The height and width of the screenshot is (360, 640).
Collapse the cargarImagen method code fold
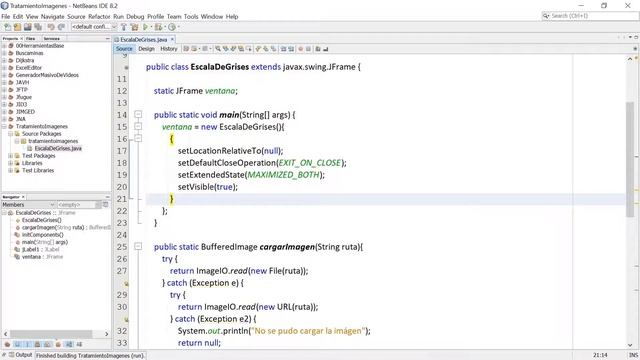(x=138, y=247)
